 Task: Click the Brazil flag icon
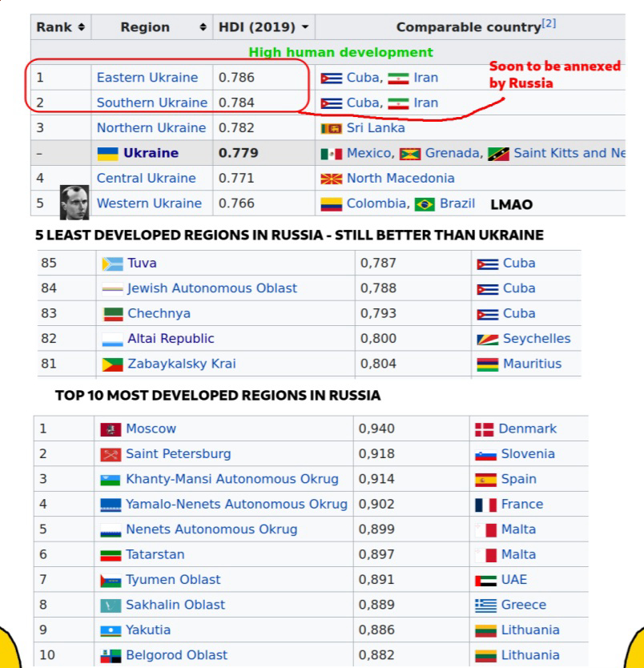[x=425, y=204]
